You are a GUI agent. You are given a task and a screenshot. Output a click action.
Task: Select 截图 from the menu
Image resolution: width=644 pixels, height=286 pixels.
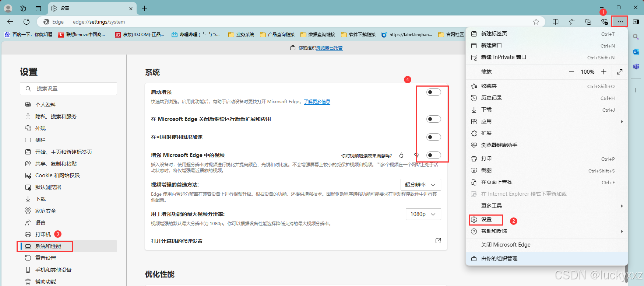coord(547,171)
